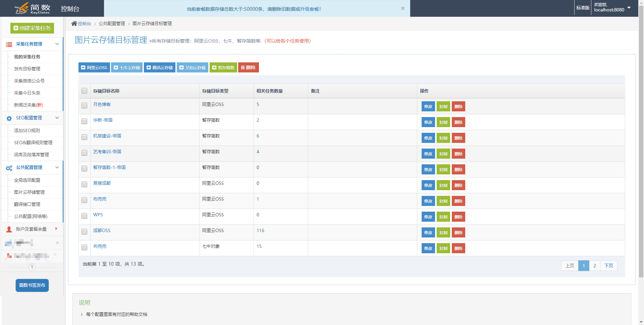The height and width of the screenshot is (325, 644).
Task: Collapse the SEO配置管理 section chevron
Action: pos(57,118)
